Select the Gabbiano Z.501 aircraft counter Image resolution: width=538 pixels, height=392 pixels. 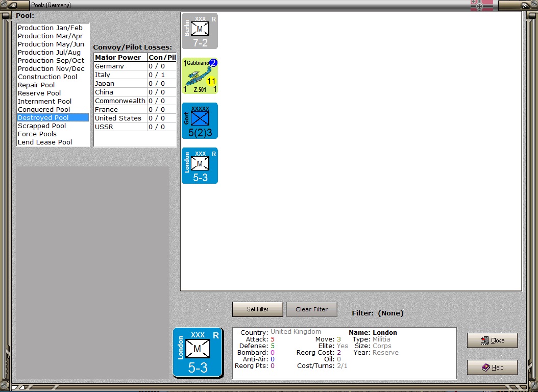tap(200, 76)
